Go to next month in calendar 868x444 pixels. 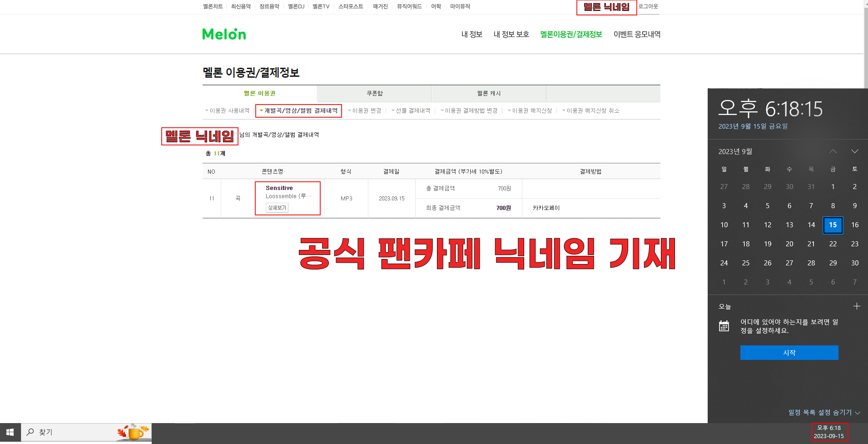(x=855, y=151)
